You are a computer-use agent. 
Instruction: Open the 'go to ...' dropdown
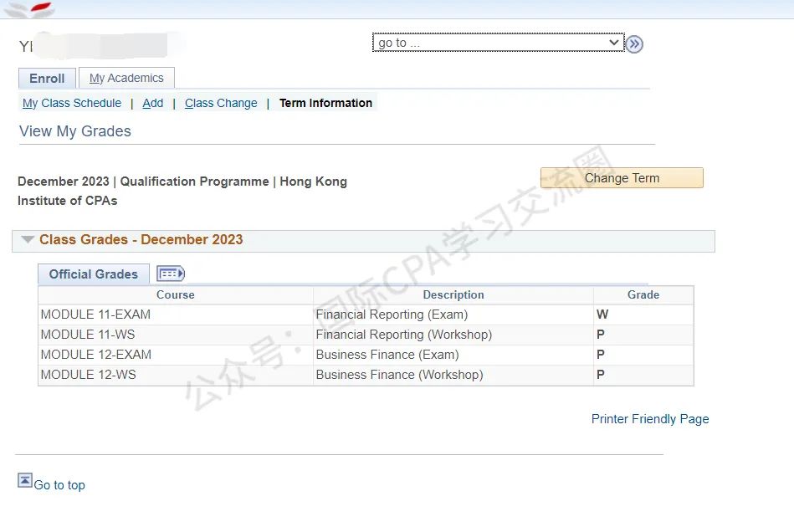click(x=499, y=43)
